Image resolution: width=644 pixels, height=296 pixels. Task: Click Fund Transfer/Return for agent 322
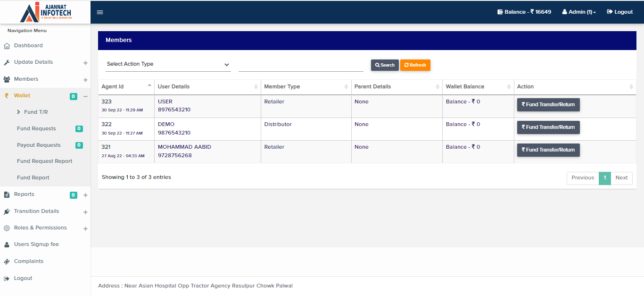[x=548, y=127]
